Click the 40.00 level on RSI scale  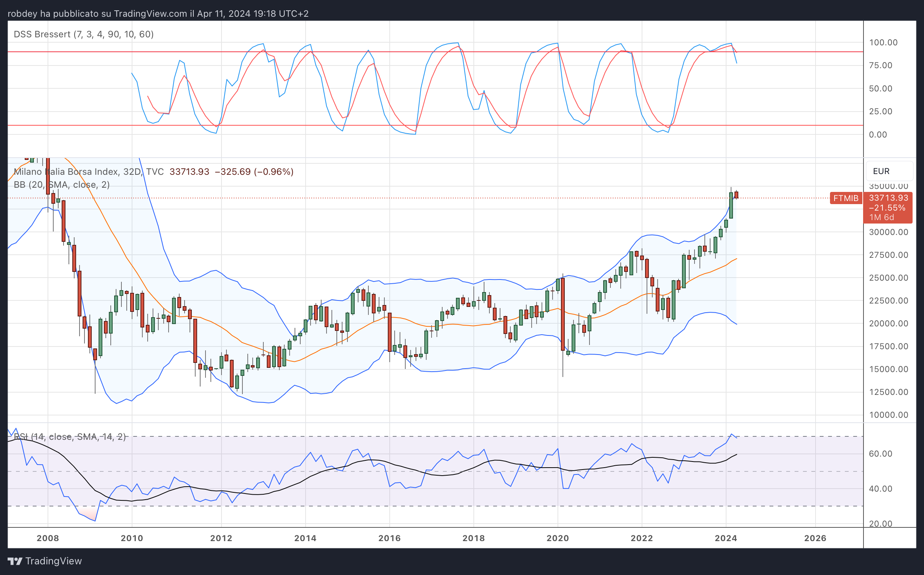click(881, 489)
